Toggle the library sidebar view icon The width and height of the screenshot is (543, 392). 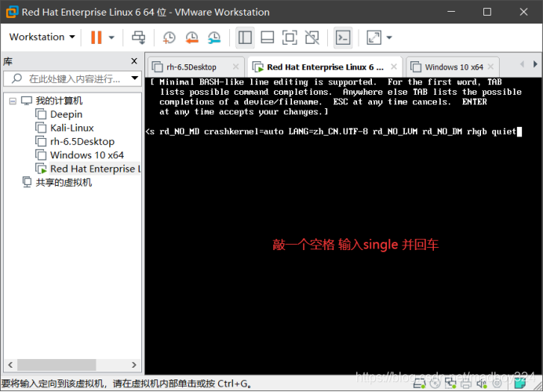[x=245, y=38]
